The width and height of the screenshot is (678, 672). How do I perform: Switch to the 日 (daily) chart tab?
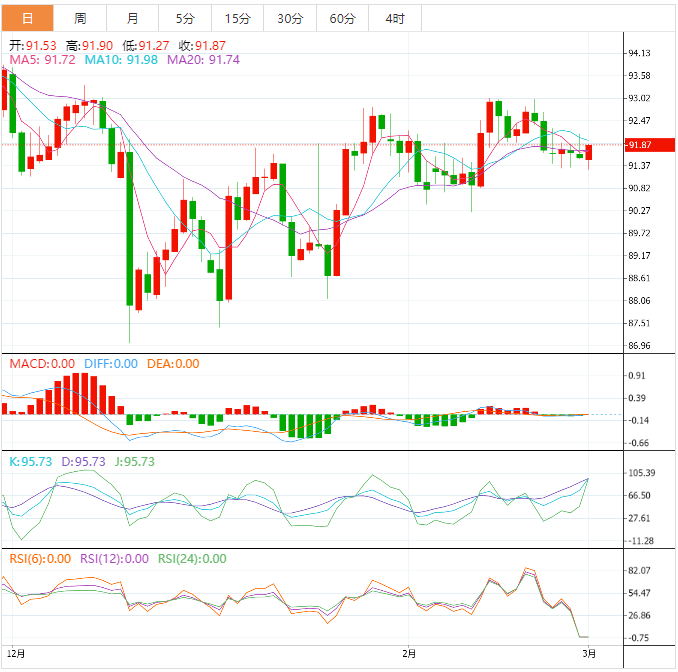point(27,18)
